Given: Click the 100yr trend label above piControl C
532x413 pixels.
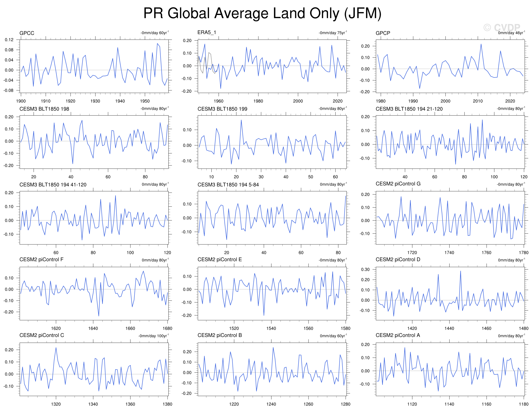Looking at the screenshot, I should tap(153, 336).
